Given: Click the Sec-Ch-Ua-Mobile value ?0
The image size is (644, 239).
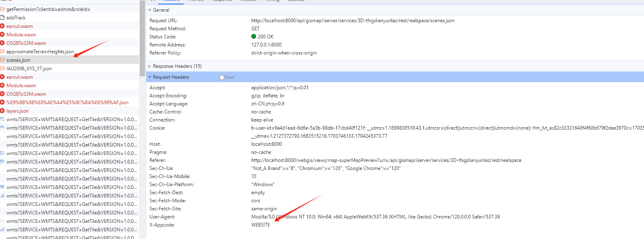Looking at the screenshot, I should coord(254,176).
